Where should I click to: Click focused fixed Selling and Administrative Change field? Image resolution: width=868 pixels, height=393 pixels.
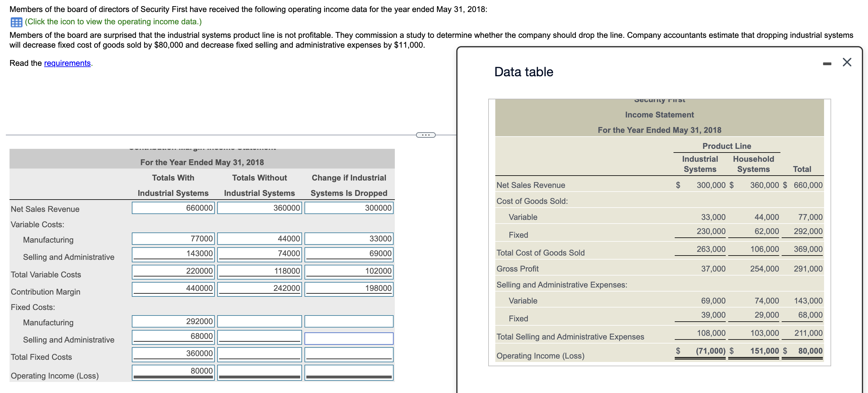pos(349,338)
